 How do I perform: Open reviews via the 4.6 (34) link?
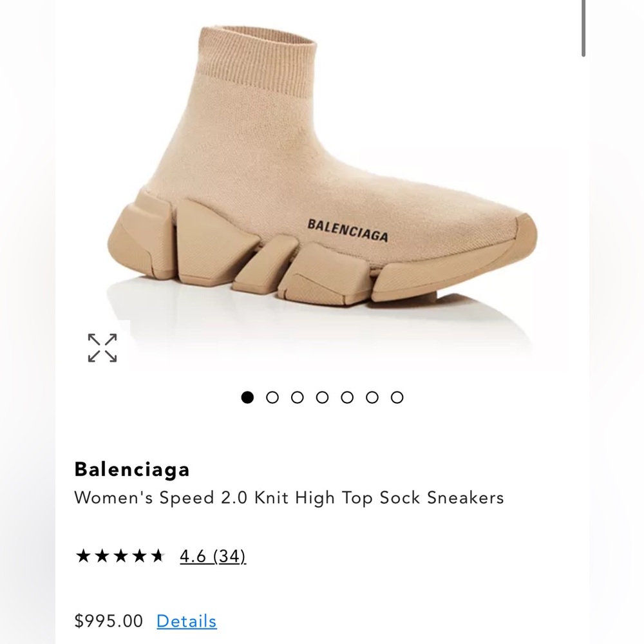click(213, 554)
